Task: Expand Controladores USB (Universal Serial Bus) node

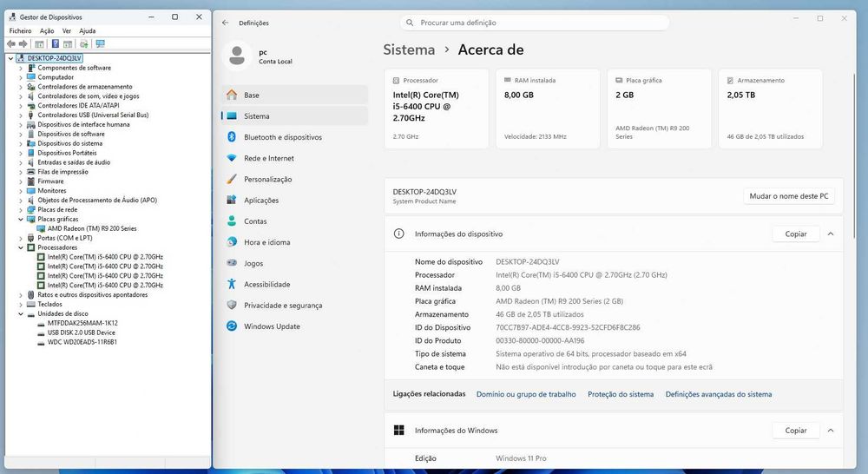Action: point(21,115)
